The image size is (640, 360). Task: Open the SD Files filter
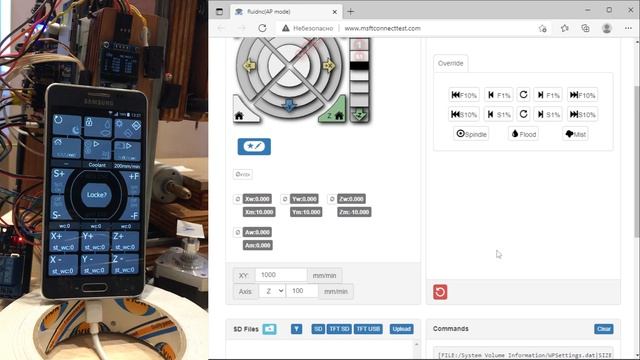pos(297,329)
